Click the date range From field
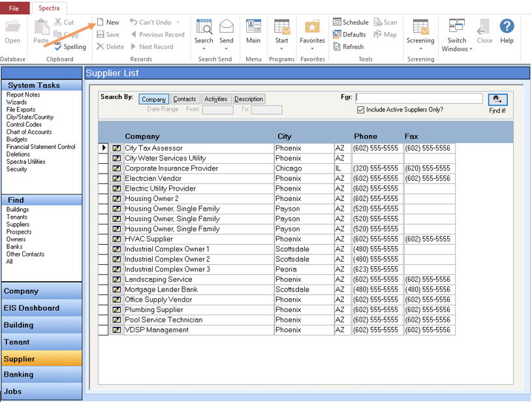 click(217, 110)
